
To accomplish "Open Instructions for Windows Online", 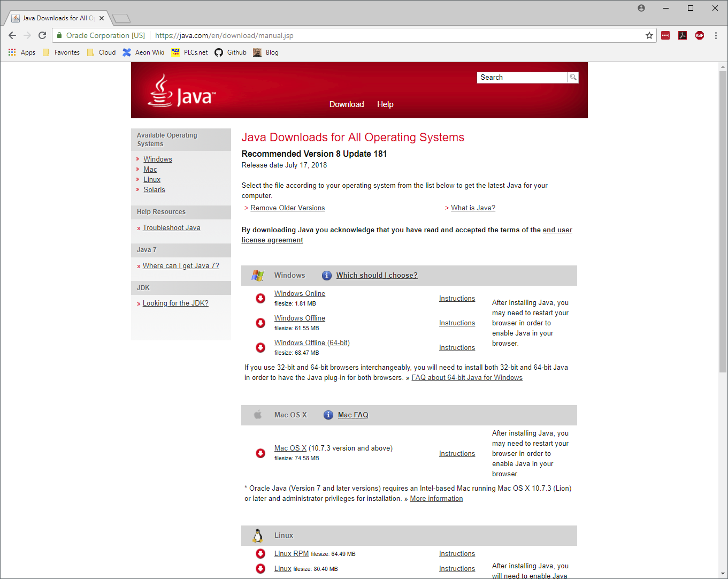I will [x=457, y=299].
